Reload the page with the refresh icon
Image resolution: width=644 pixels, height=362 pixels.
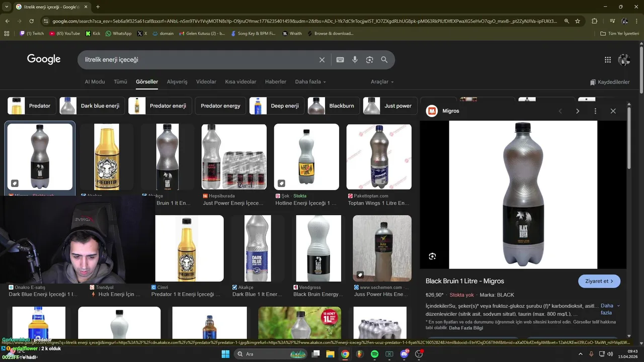pyautogui.click(x=31, y=21)
